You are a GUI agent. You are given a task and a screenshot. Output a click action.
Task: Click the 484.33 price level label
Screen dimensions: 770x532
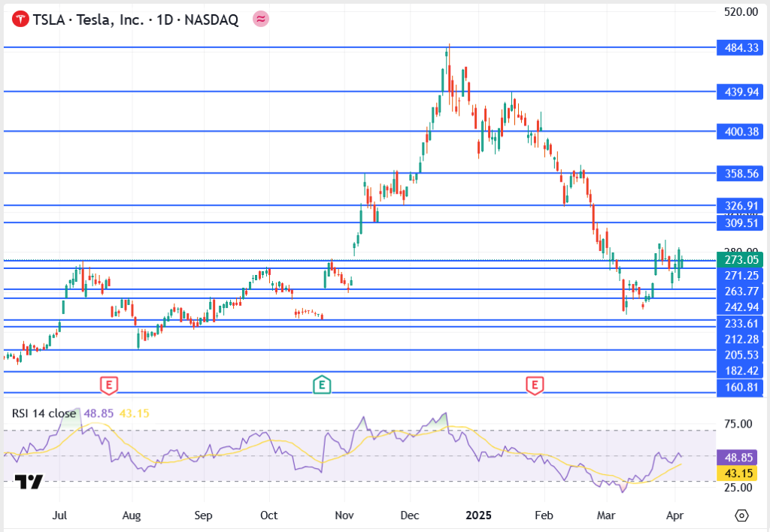point(741,47)
